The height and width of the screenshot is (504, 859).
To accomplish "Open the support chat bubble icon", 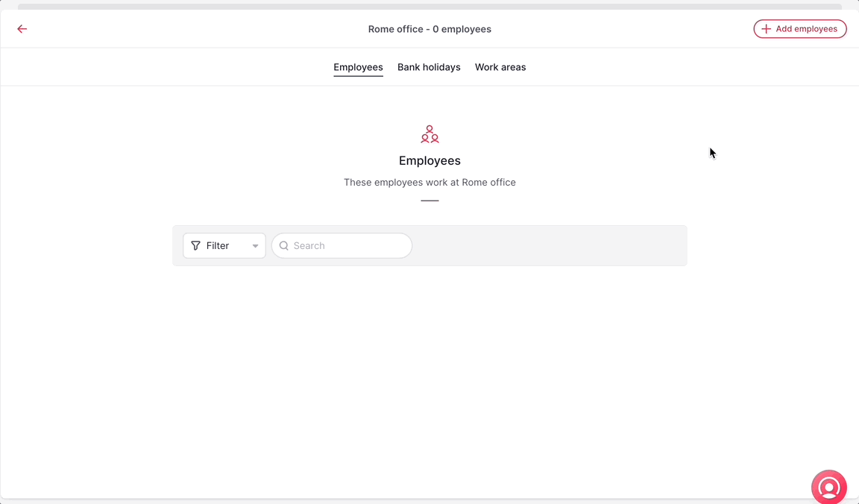I will click(828, 488).
